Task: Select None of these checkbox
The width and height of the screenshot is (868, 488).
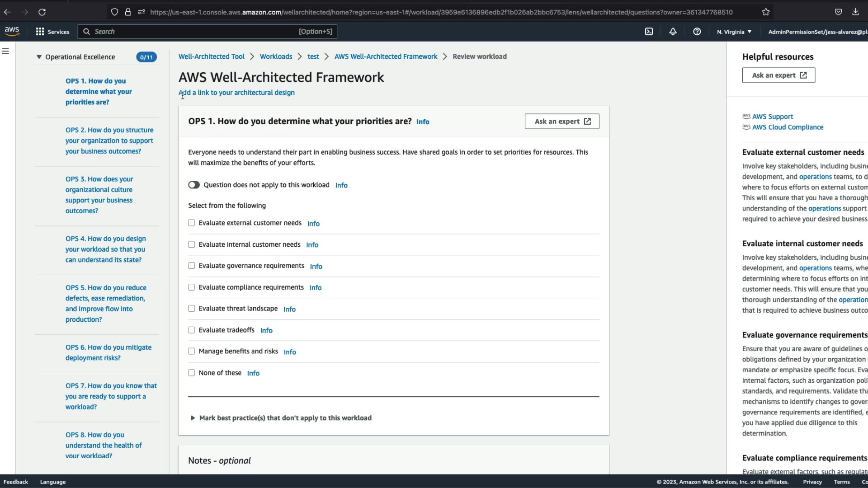Action: point(192,373)
